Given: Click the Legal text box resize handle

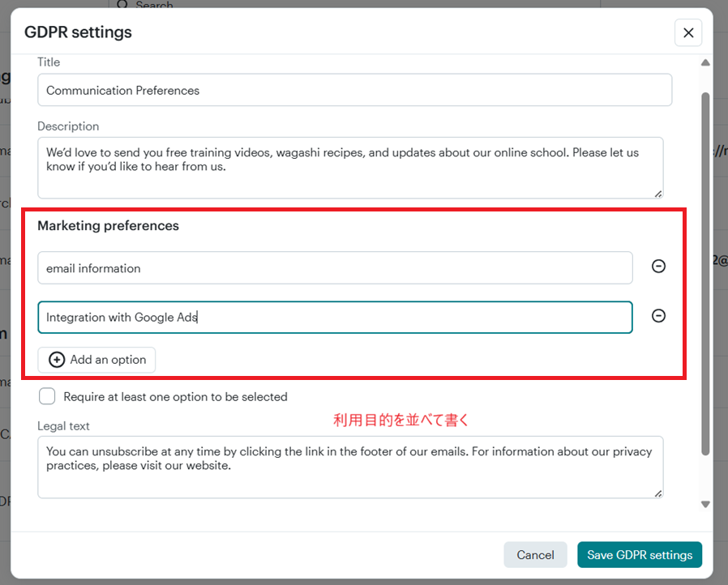Looking at the screenshot, I should (x=658, y=493).
